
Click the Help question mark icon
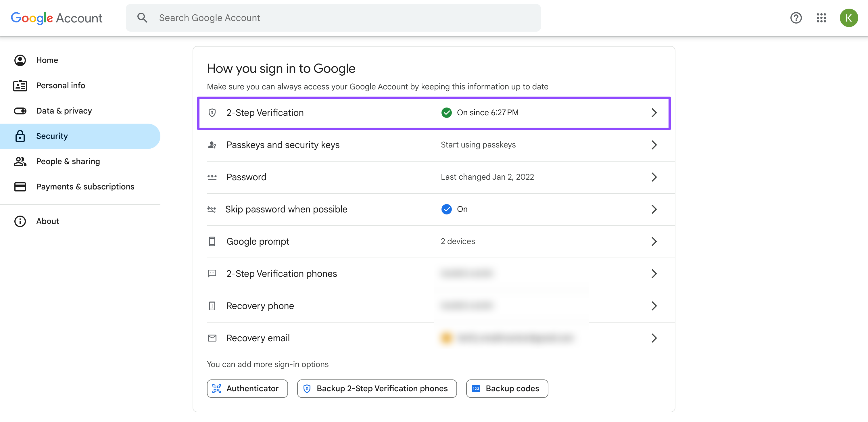point(796,18)
